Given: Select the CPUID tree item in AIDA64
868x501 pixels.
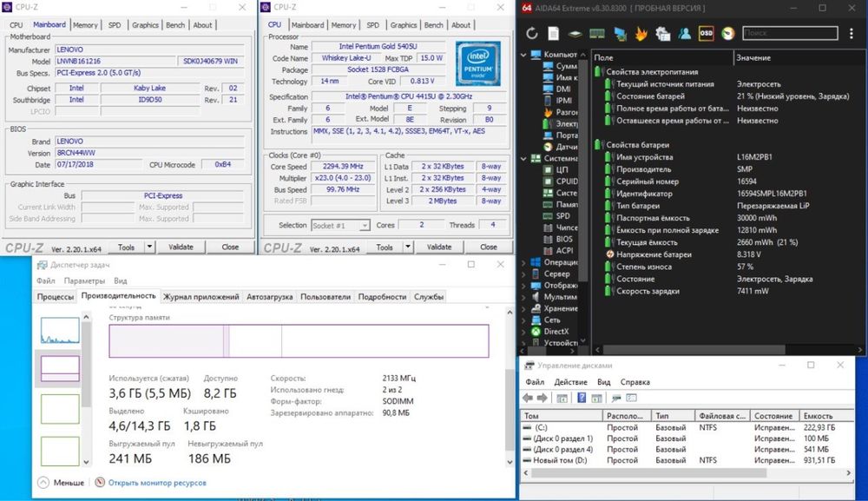Looking at the screenshot, I should 560,181.
